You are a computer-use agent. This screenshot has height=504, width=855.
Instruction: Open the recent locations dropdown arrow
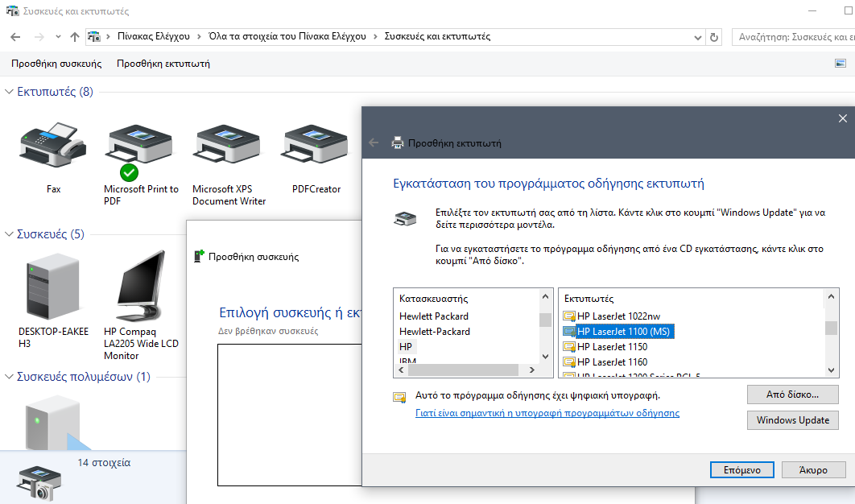58,37
